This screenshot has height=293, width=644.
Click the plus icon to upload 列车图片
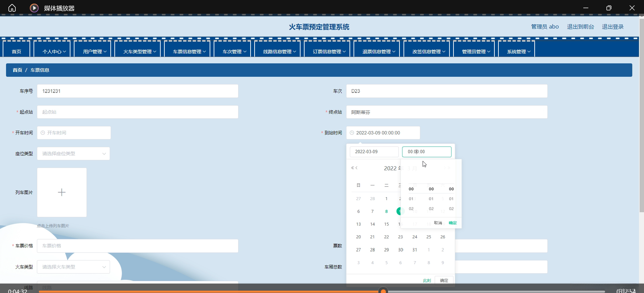[x=62, y=192]
